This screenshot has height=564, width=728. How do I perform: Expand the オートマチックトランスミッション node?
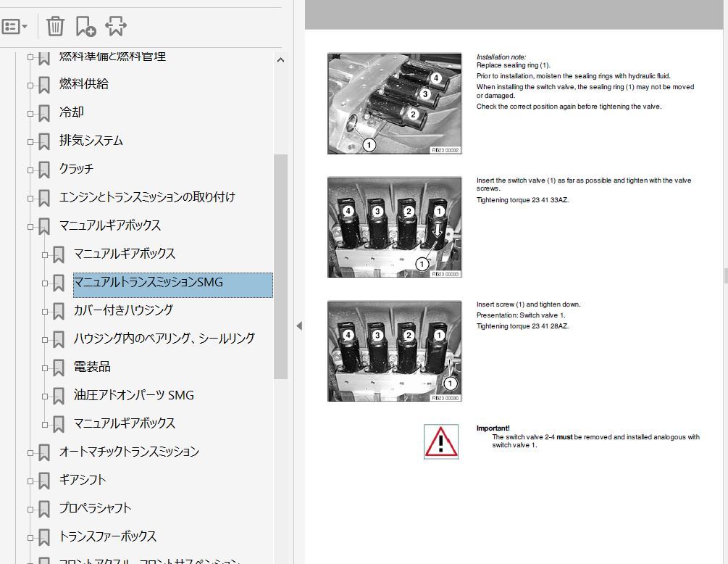point(30,452)
